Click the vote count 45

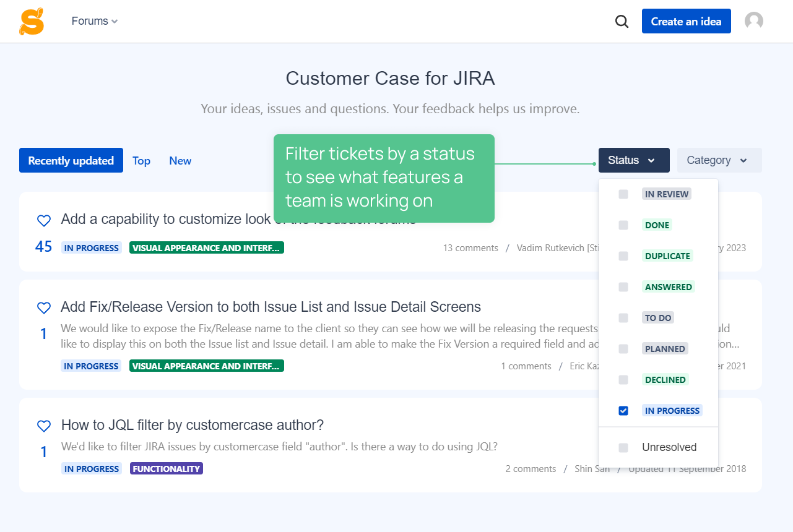pos(43,247)
